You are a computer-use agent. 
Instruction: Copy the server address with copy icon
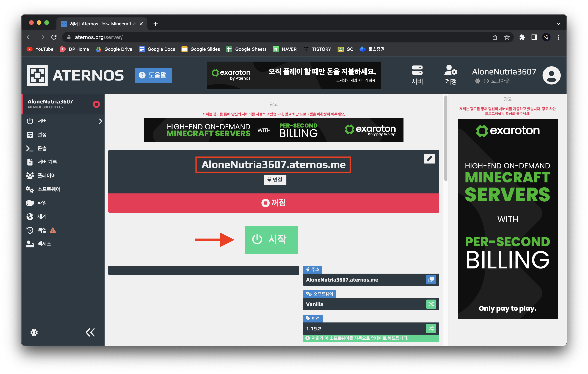[x=431, y=280]
